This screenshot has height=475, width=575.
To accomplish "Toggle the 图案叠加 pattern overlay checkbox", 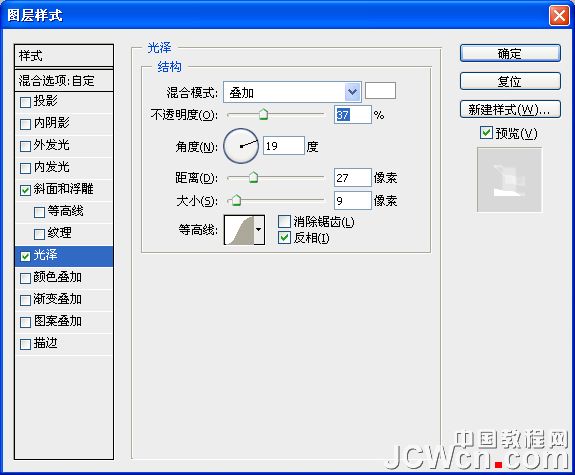I will tap(25, 322).
